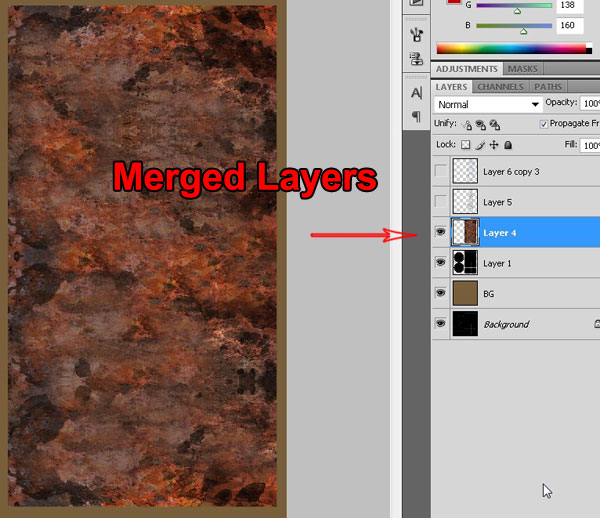Screen dimensions: 600x518
Task: Switch to the Channels tab
Action: pos(500,87)
